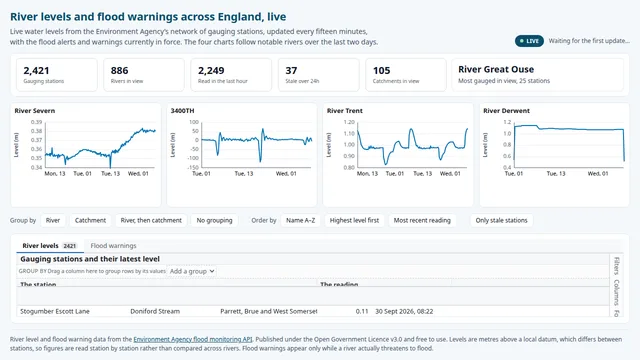Order stations by Name A–Z
Viewport: 640px width, 360px height.
[300, 220]
